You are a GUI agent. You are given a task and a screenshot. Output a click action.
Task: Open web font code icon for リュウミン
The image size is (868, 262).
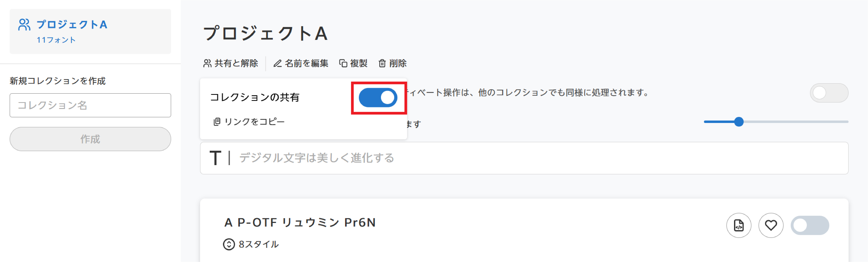739,225
